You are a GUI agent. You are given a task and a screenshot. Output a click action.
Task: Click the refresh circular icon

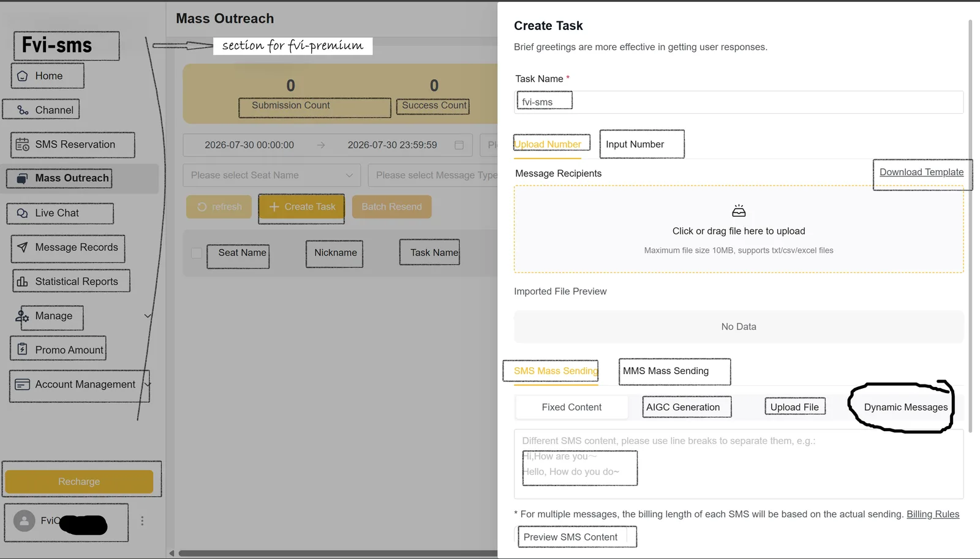tap(202, 207)
